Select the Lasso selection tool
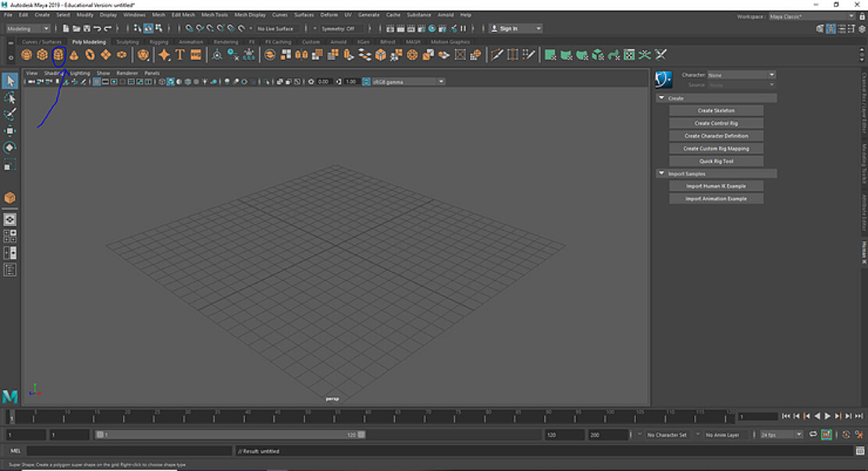 click(11, 97)
